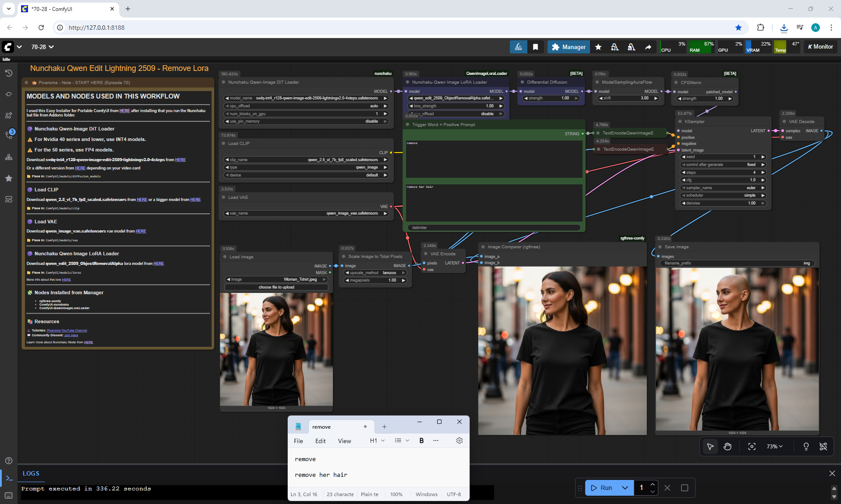Image resolution: width=841 pixels, height=504 pixels.
Task: Open the help question mark icon
Action: [9, 461]
